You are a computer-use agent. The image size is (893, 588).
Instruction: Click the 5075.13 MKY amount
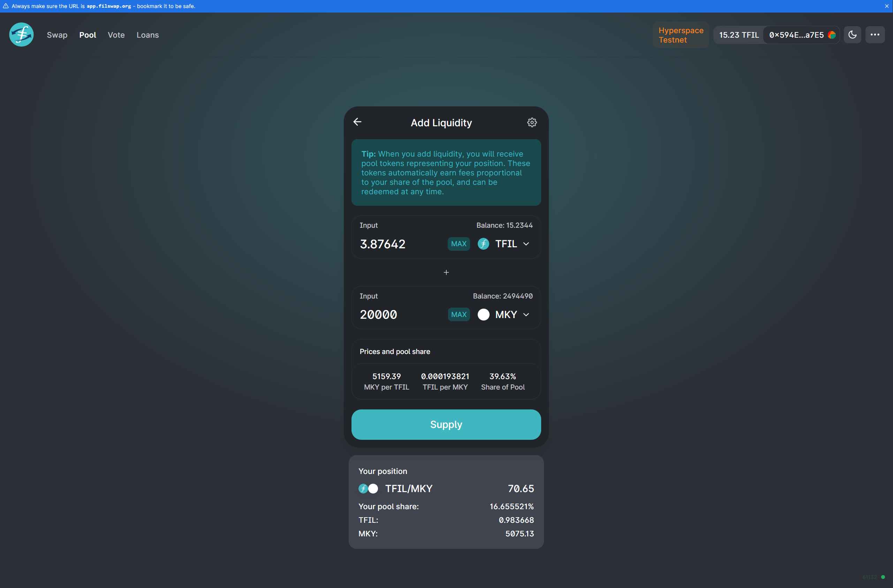520,534
